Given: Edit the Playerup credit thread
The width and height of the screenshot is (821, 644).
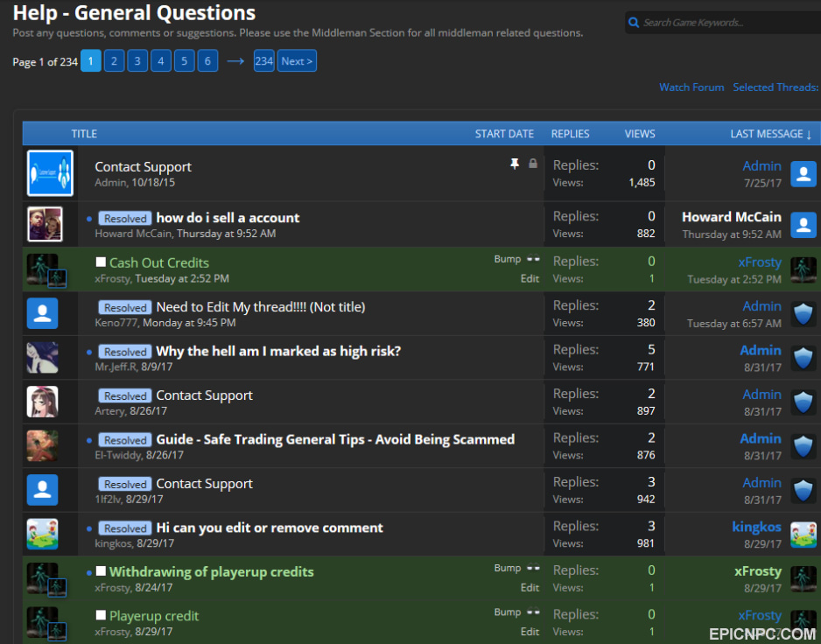Looking at the screenshot, I should [530, 632].
